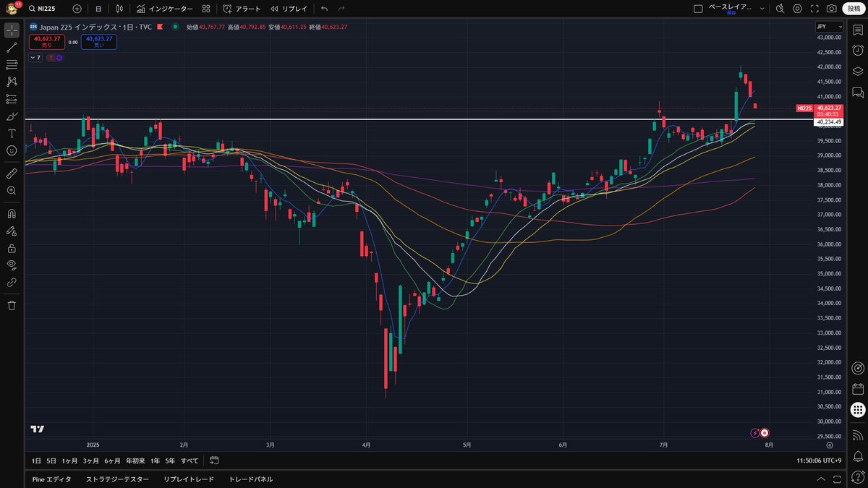Expand the collapsed indicators legend showing 7
This screenshot has width=868, height=488.
click(35, 57)
